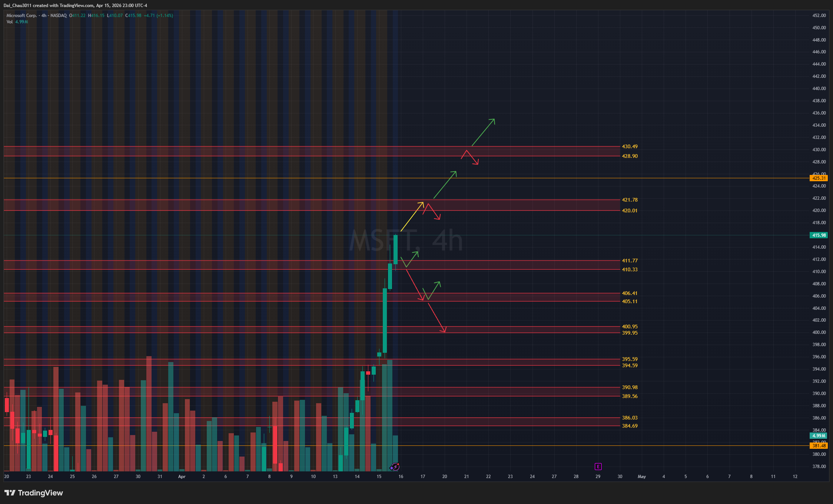
Task: Click the green arrow heading toward the 425.31 line
Action: click(x=445, y=185)
